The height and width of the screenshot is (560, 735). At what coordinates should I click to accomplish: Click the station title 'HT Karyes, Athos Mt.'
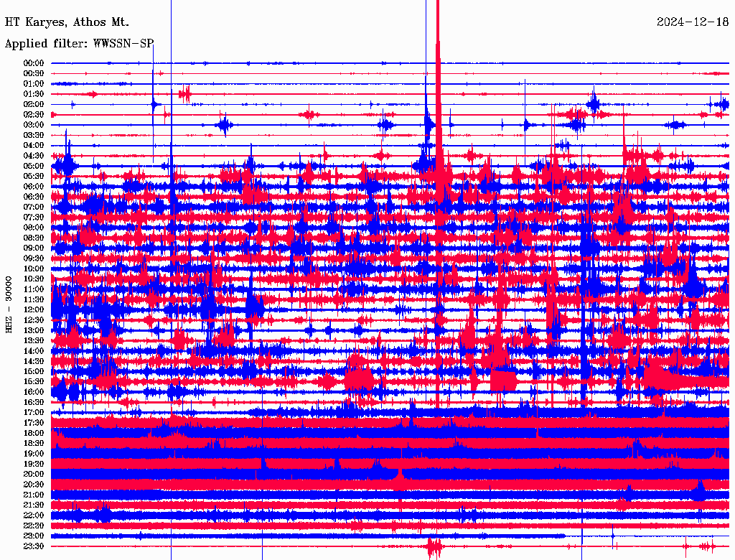pyautogui.click(x=67, y=22)
